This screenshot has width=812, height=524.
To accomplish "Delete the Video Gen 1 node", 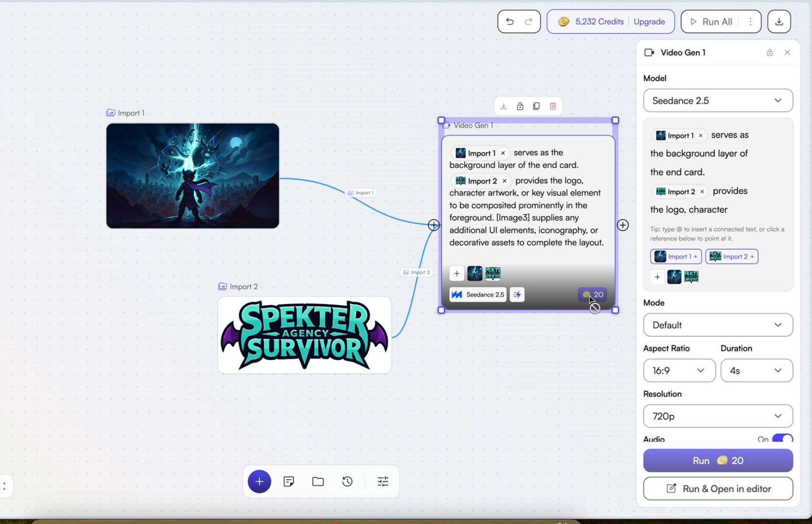I will [x=553, y=106].
